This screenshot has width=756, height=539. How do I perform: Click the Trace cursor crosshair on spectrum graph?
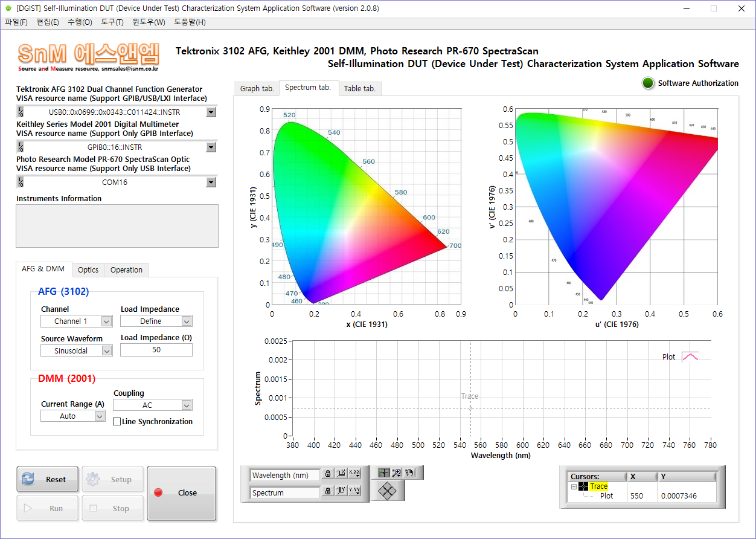(x=470, y=408)
